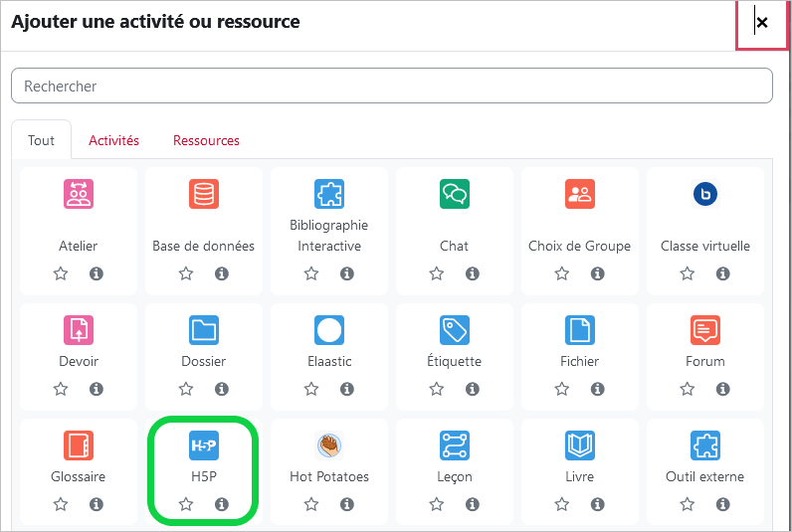The height and width of the screenshot is (532, 792).
Task: Open information for Choix de Groupe
Action: click(598, 273)
